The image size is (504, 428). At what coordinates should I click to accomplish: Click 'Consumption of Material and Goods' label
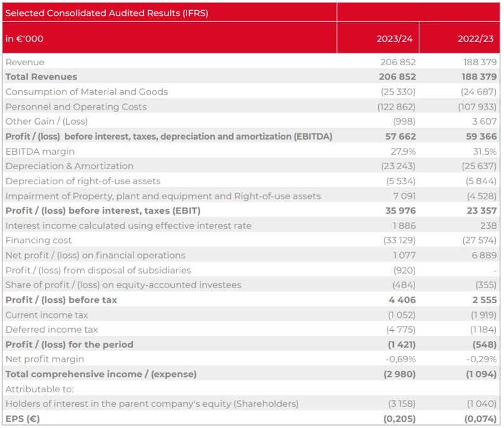tap(87, 91)
